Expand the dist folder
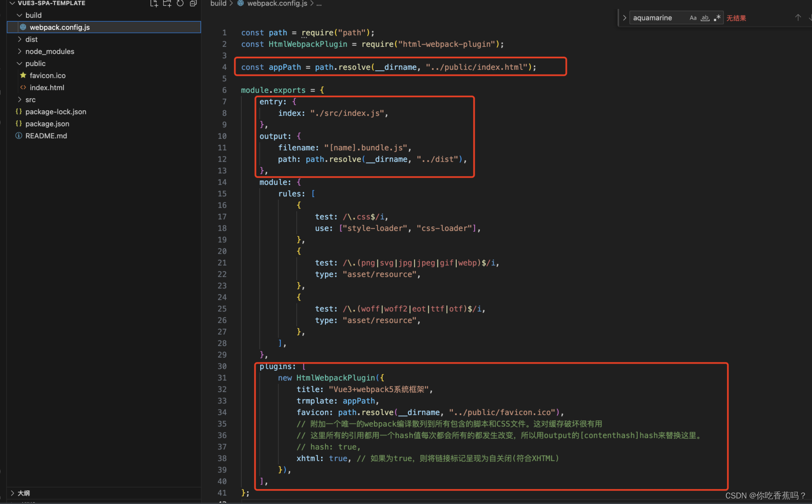Viewport: 812px width, 504px height. (19, 39)
